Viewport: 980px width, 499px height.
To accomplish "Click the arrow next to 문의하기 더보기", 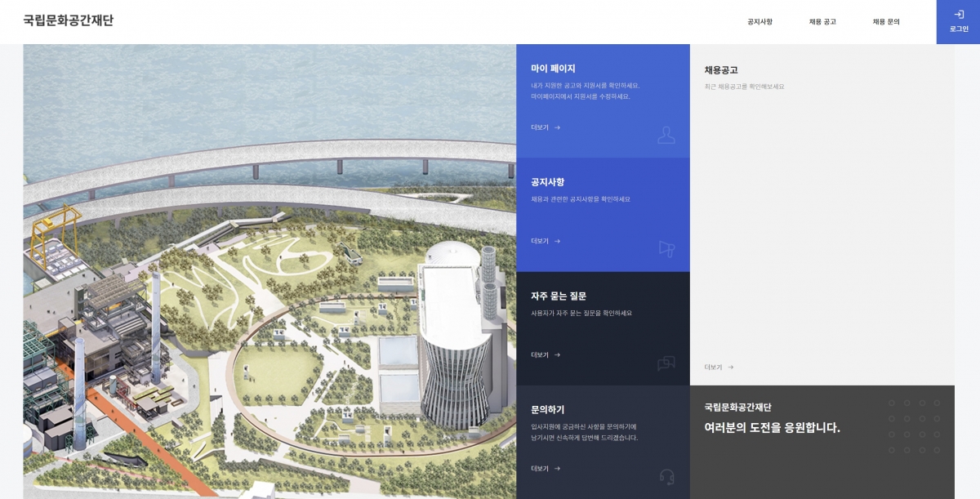I will (x=557, y=469).
